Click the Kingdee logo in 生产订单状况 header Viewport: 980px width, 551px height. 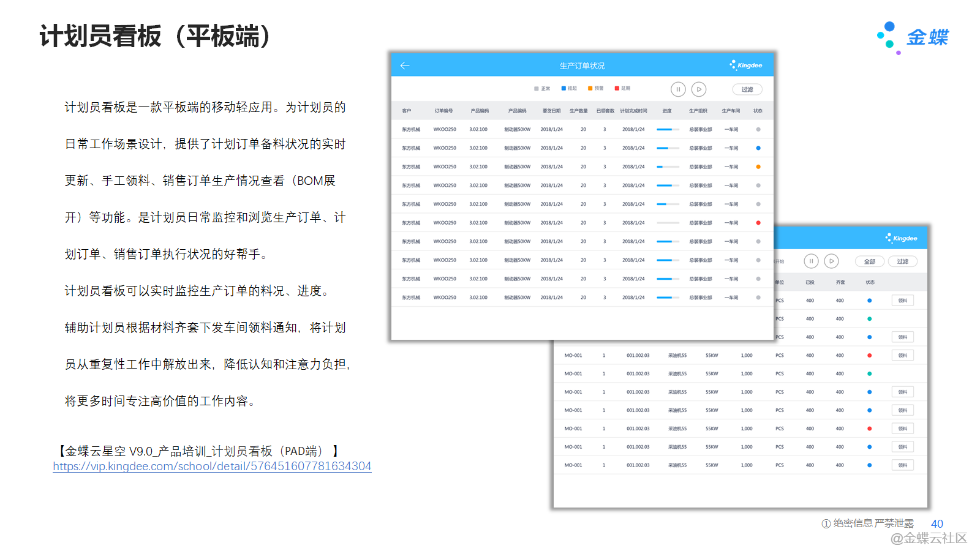(x=746, y=65)
